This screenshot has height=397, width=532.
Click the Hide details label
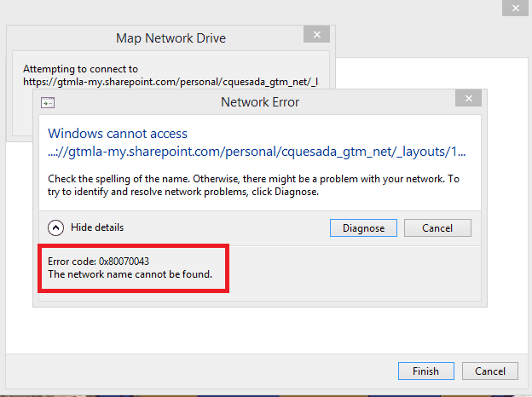(97, 227)
